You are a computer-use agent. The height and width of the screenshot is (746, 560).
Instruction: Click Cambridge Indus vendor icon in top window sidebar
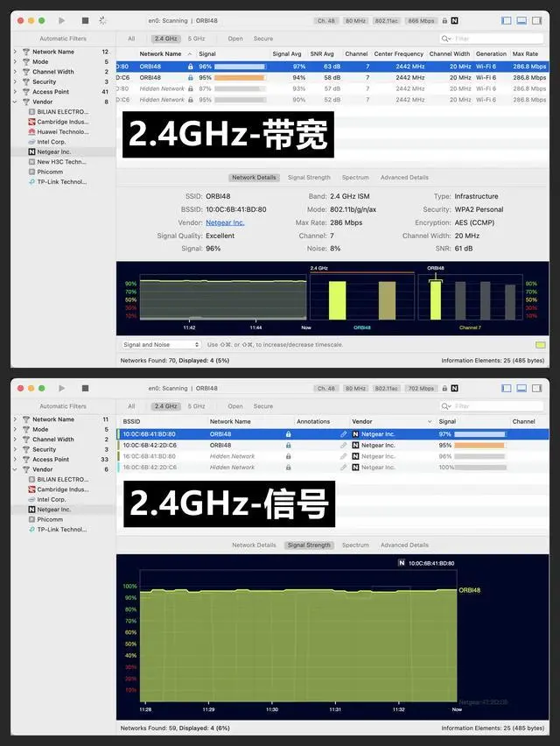coord(31,122)
